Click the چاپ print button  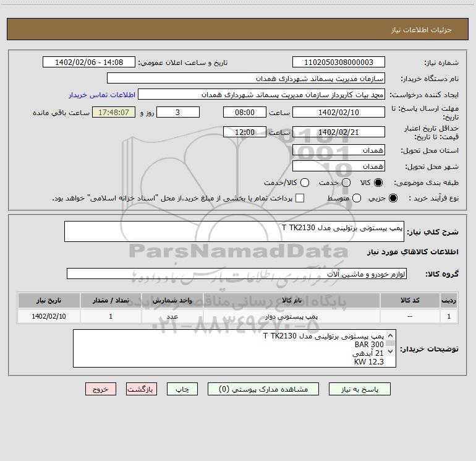point(182,389)
